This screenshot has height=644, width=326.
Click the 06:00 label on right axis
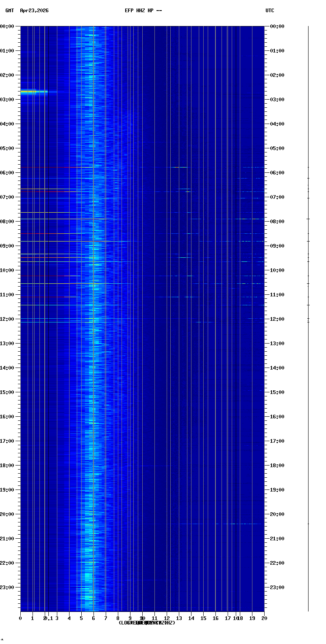point(277,173)
